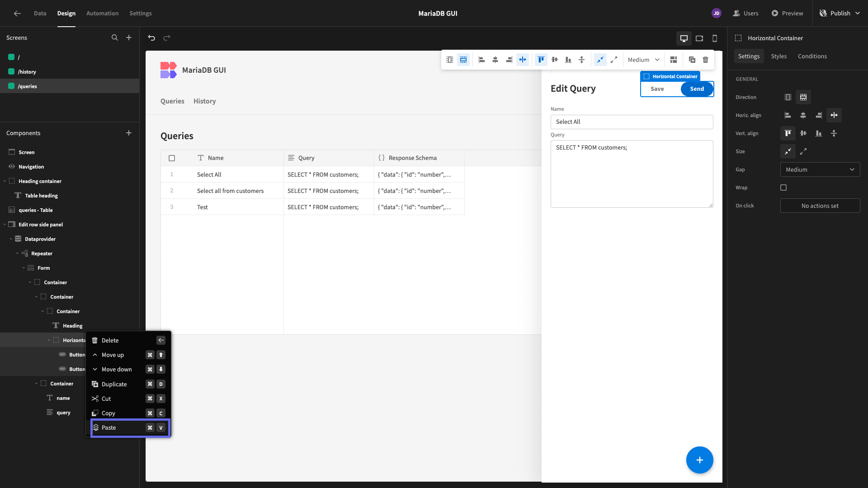The height and width of the screenshot is (488, 868).
Task: Add new component with plus icon
Action: (129, 133)
